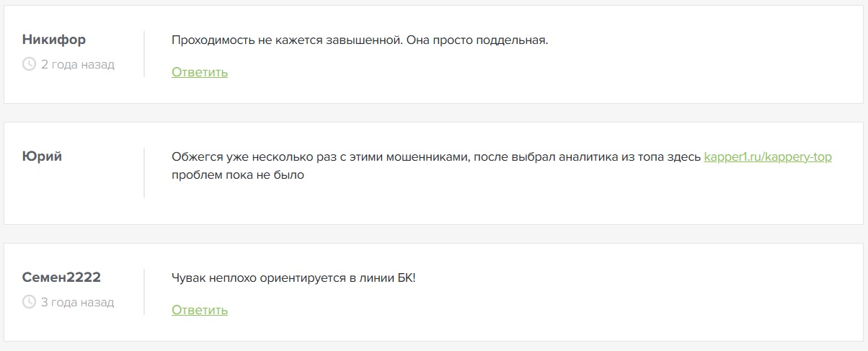
Task: Click the author name Юрий
Action: click(x=43, y=156)
